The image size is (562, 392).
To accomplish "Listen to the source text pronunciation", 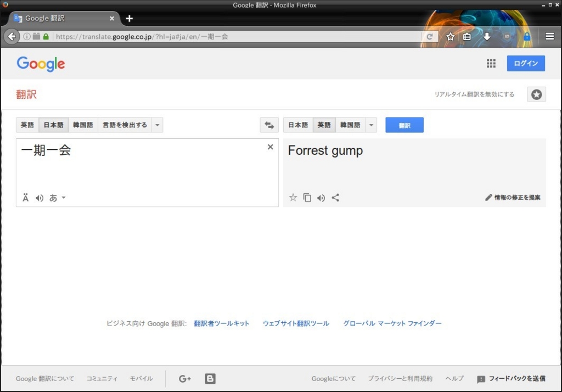I will (x=40, y=198).
